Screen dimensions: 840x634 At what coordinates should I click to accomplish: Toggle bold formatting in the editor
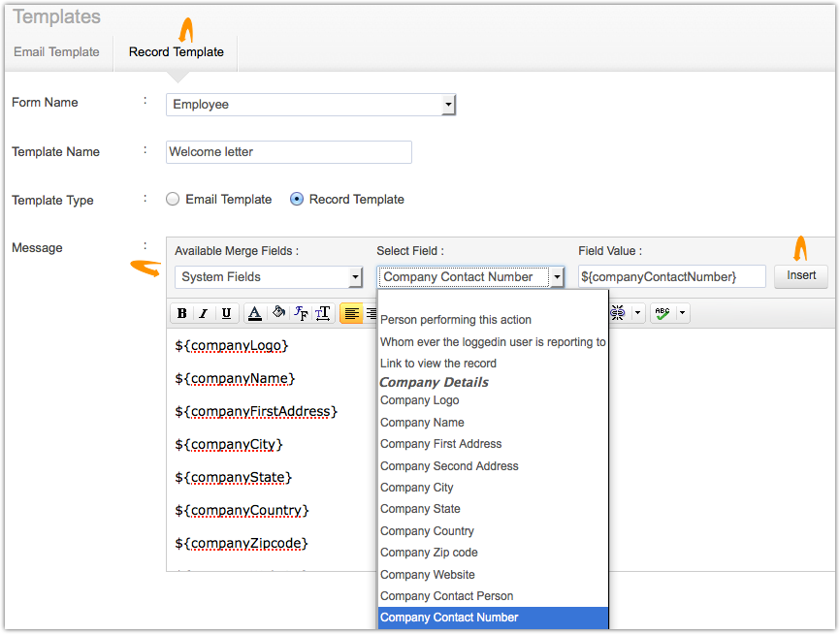(181, 313)
